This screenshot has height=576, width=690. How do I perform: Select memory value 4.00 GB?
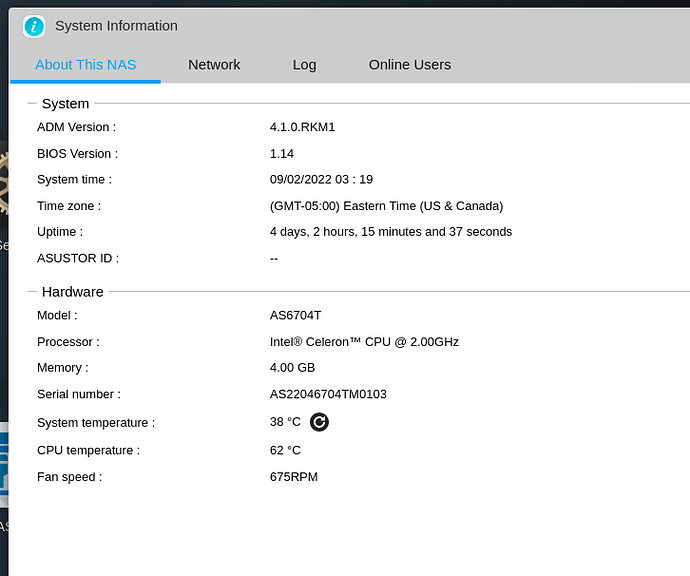(292, 368)
